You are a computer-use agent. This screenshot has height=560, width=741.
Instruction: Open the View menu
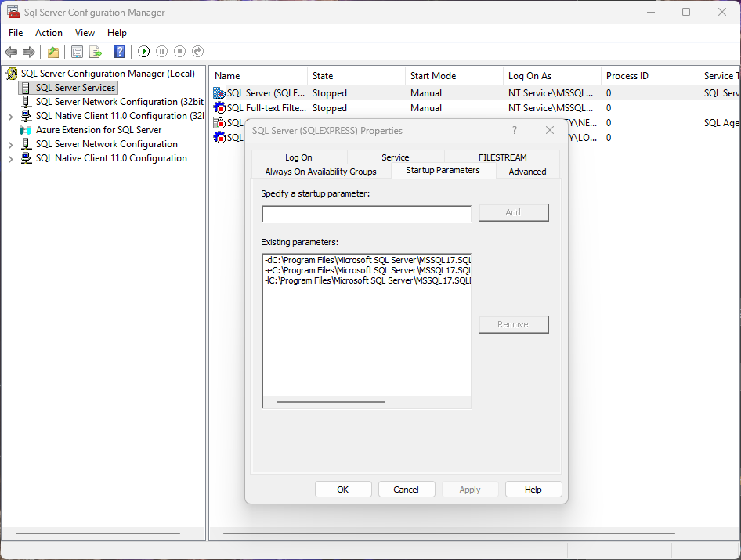[x=85, y=33]
